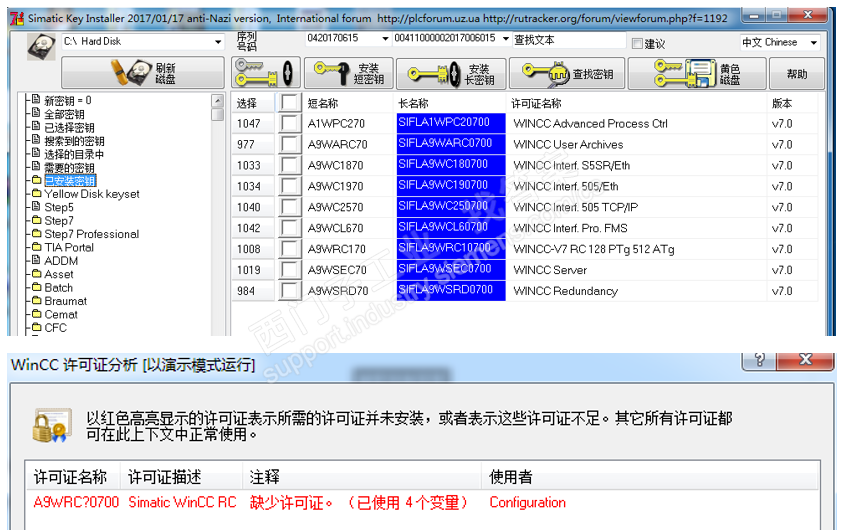Select the Batch tree item
Screen dimensions: 847x530
(58, 288)
